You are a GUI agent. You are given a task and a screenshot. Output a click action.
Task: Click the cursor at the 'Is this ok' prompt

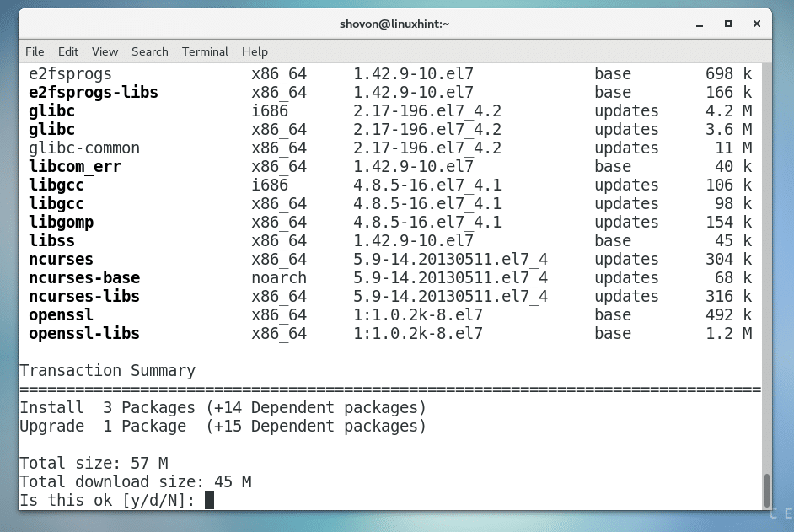tap(209, 500)
